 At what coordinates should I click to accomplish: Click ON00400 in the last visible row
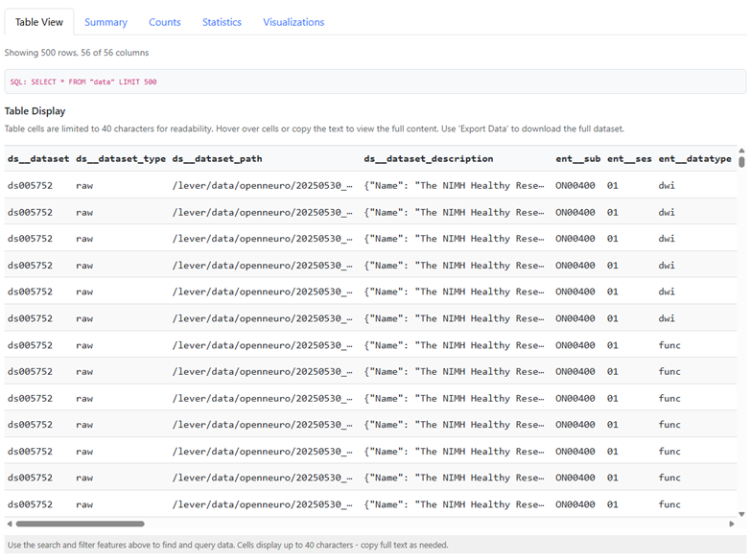pos(575,504)
